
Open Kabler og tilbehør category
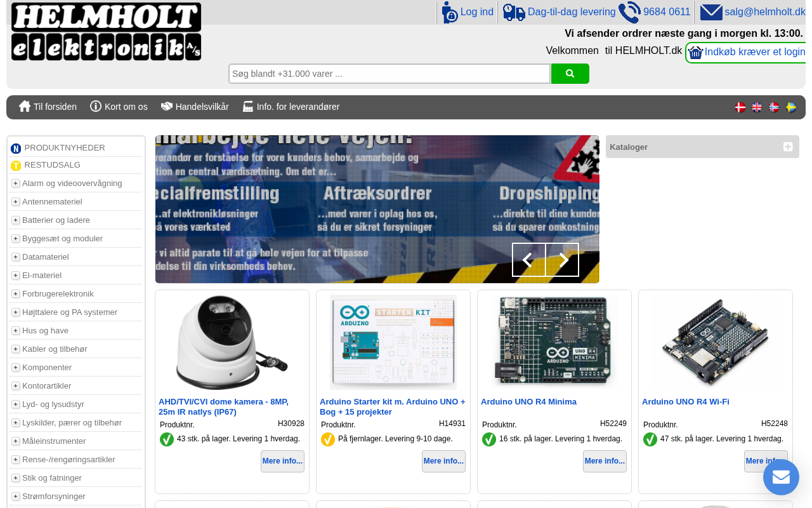[55, 349]
